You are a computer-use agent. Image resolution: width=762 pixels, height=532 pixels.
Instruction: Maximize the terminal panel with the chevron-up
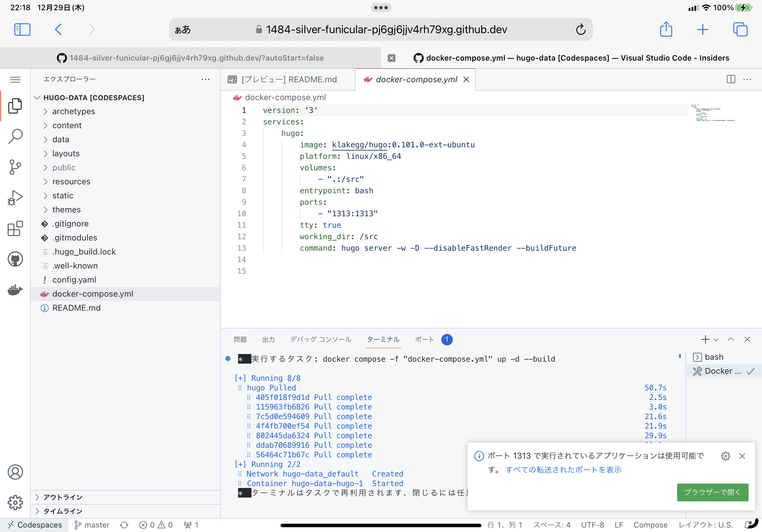point(730,339)
